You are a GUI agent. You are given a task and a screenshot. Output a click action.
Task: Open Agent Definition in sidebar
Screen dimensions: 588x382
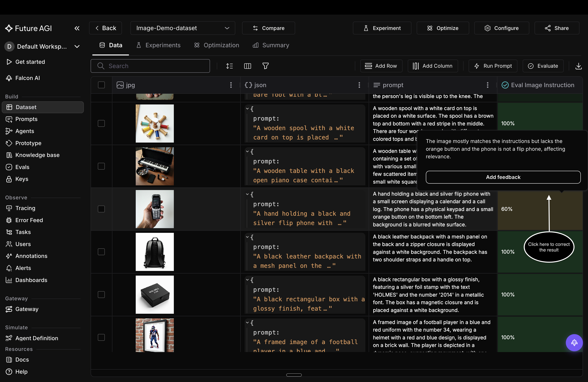pyautogui.click(x=43, y=338)
